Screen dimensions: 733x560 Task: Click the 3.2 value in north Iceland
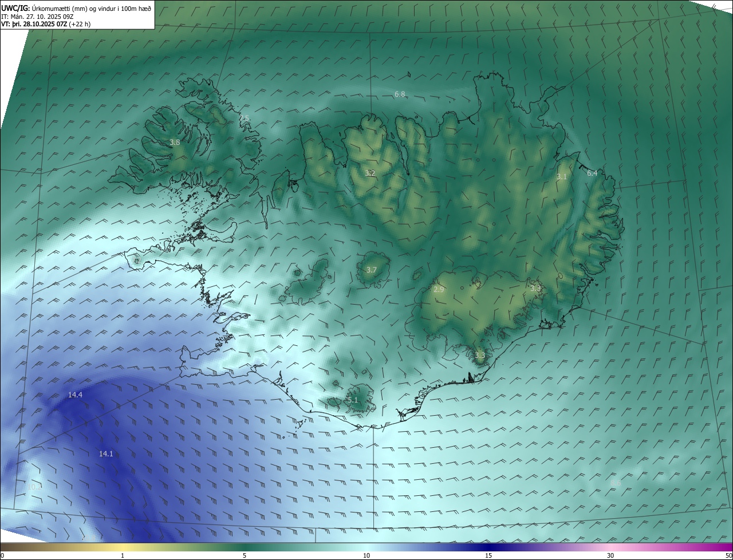coord(370,173)
